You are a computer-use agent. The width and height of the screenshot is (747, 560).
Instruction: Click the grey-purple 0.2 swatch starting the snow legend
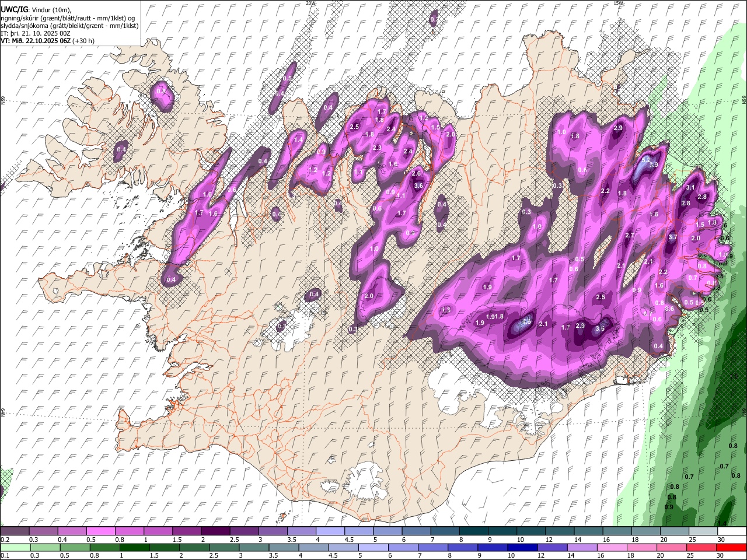(x=15, y=531)
